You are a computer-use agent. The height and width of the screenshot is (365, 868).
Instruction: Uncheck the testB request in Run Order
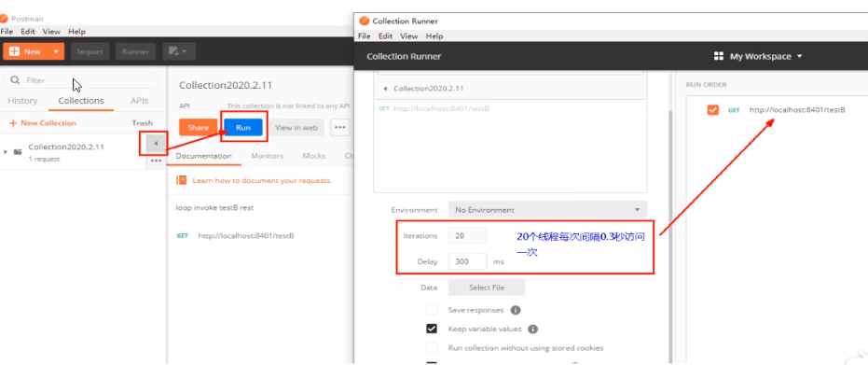[713, 109]
